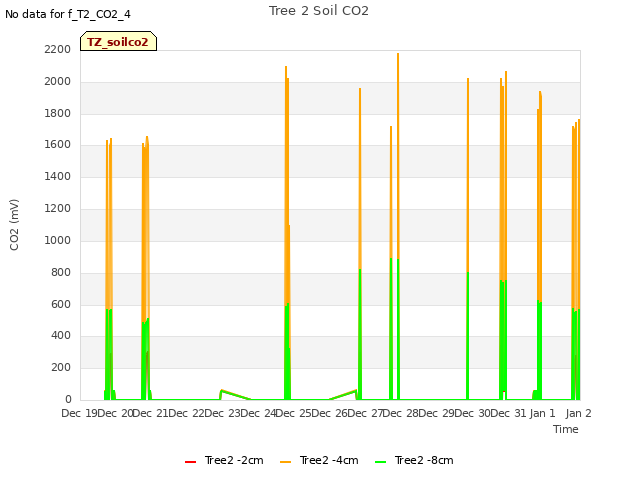The image size is (640, 480).
Task: Click the 400 y-axis tick label
Action: pyautogui.click(x=61, y=336)
